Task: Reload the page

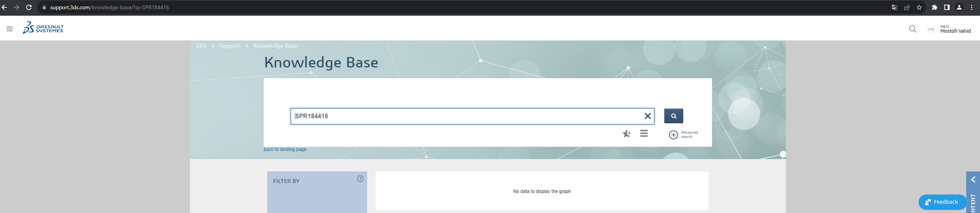Action: point(29,7)
